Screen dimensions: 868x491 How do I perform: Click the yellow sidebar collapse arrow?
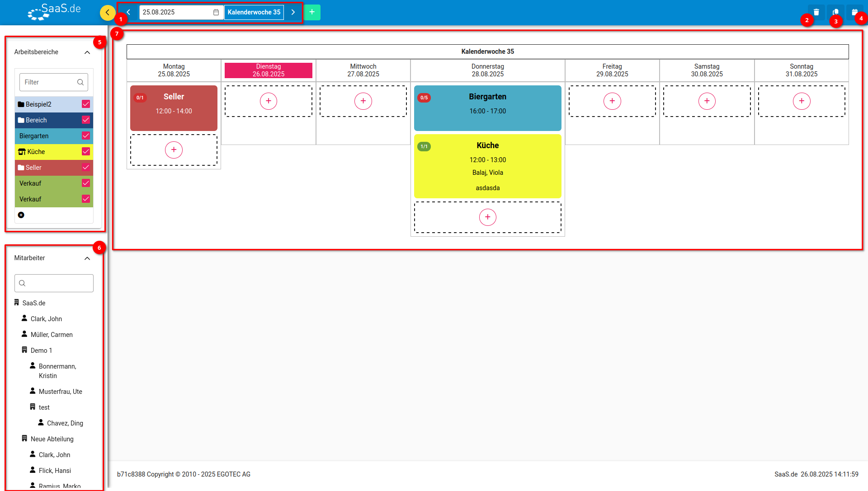tap(108, 12)
